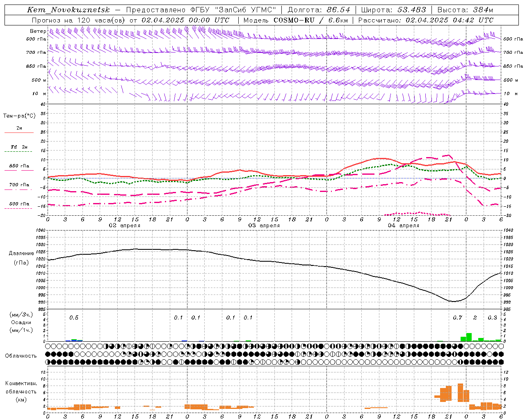
Task: Click the 'Ветер' wind panel label
Action: (x=38, y=31)
